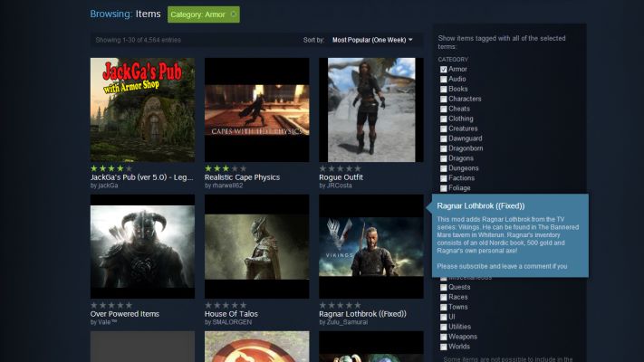Enable the Races category filter

(x=443, y=297)
